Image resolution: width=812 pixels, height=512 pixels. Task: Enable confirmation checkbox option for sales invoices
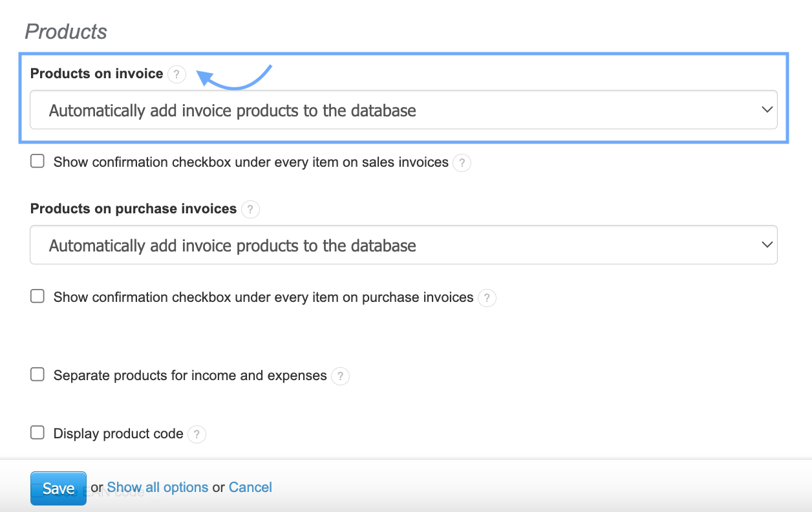click(37, 162)
